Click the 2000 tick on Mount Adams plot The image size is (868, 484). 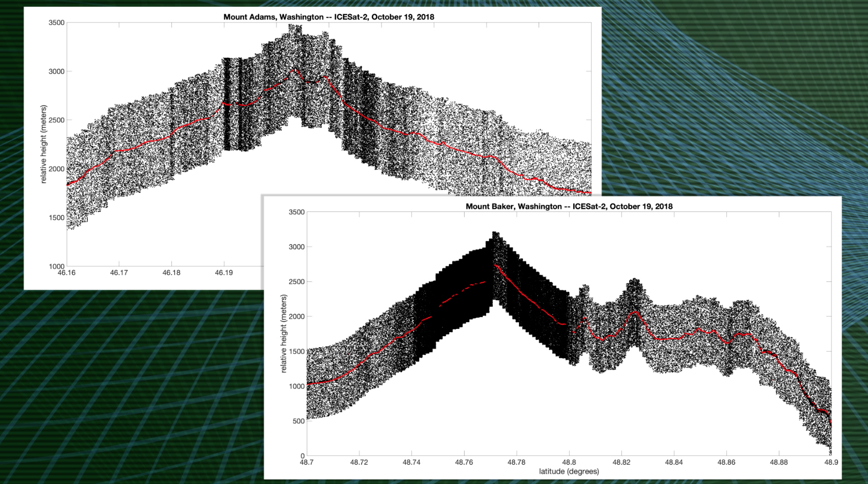coord(56,169)
